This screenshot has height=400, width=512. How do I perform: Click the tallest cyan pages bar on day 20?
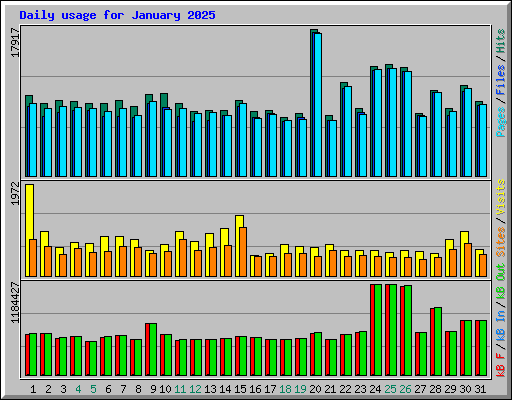coord(318,105)
